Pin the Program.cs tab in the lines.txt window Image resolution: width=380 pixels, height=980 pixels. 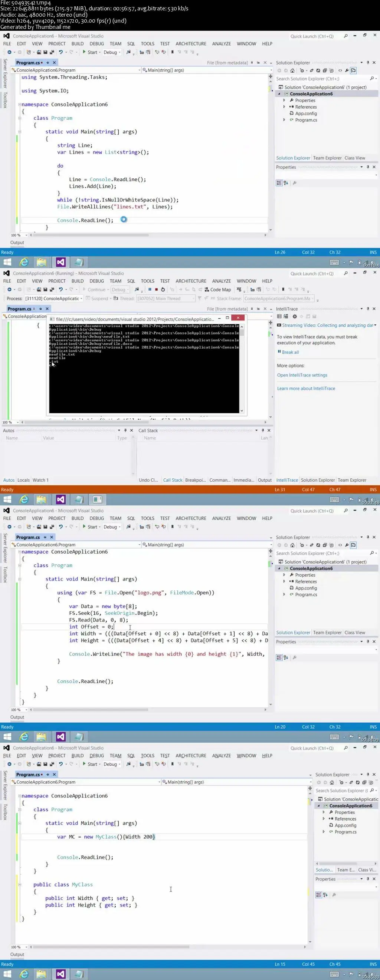tap(47, 62)
